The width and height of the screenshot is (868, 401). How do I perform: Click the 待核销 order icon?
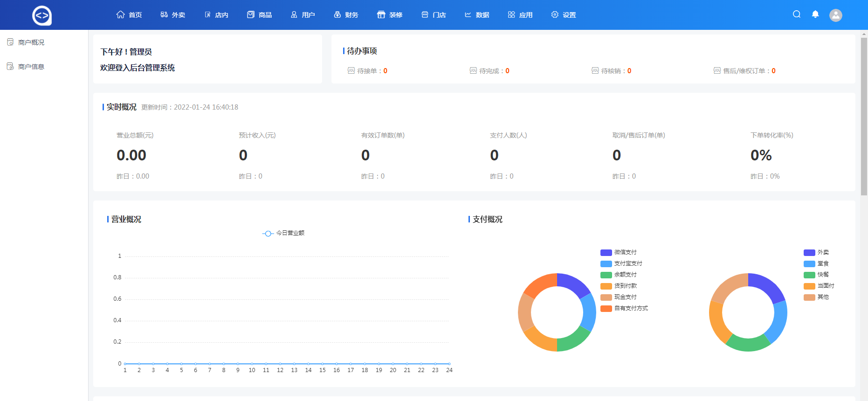[x=595, y=70]
